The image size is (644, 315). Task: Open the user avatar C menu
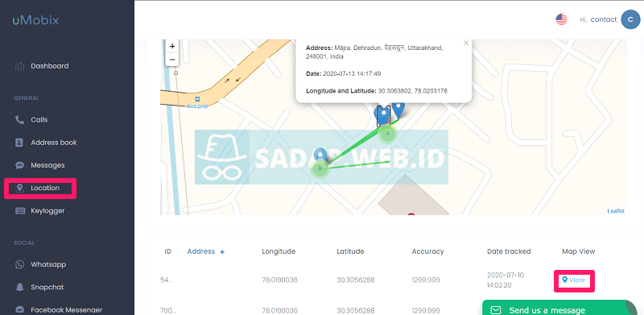click(x=631, y=19)
